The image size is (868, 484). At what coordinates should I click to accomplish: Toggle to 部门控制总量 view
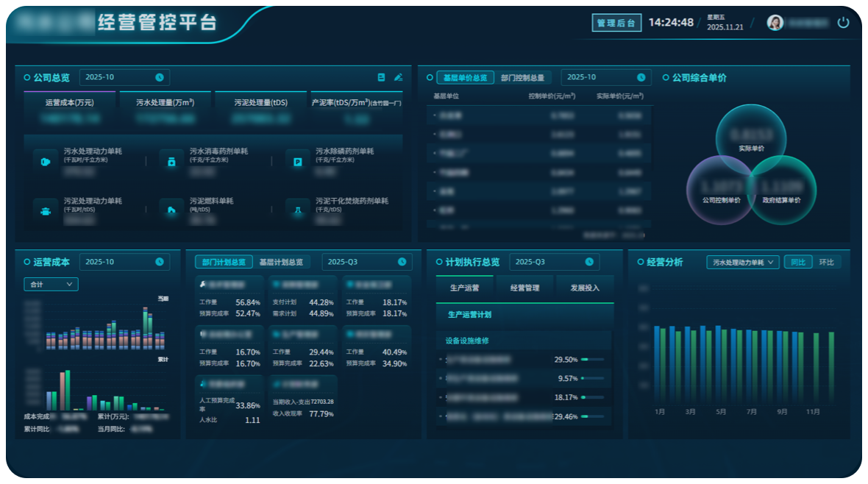click(522, 78)
